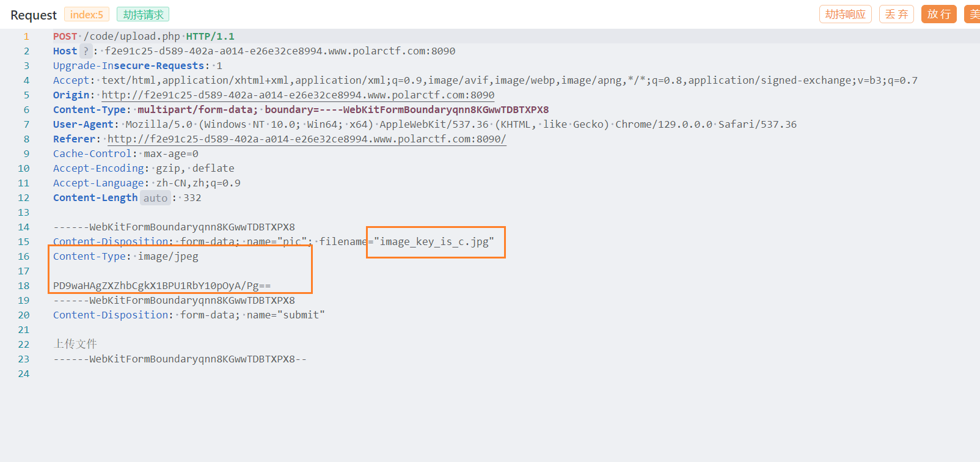Viewport: 980px width, 462px height.
Task: Click the Accept-Encoding gzip, deflate line
Action: [144, 169]
